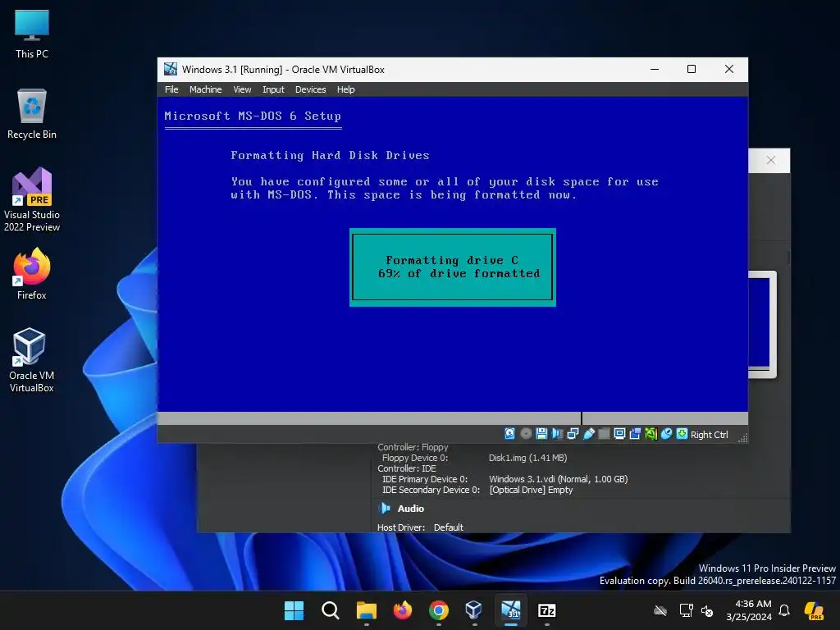The width and height of the screenshot is (840, 630).
Task: Click the mouse integration status icon
Action: [666, 434]
